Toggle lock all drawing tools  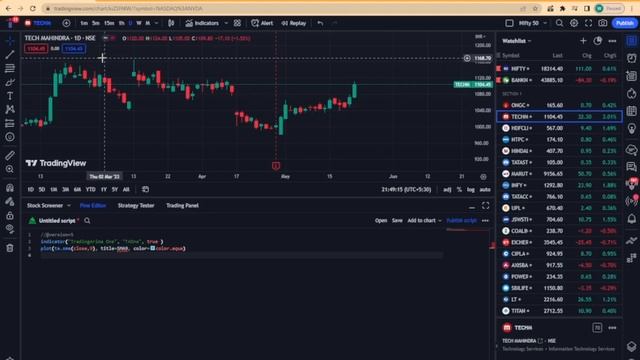pos(10,216)
